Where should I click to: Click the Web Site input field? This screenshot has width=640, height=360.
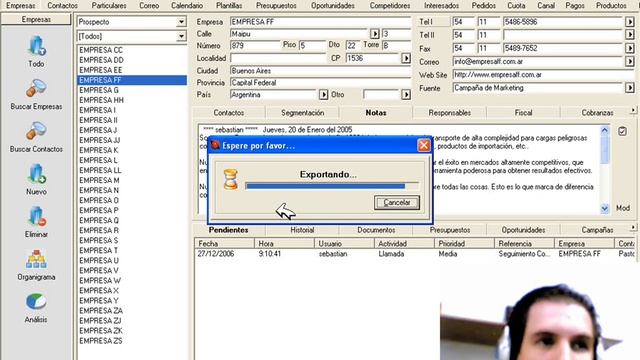544,75
